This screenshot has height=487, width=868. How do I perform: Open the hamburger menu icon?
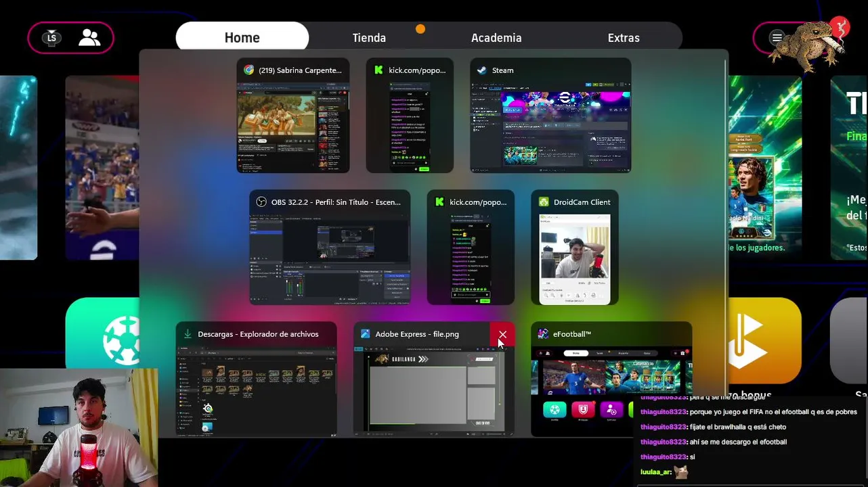(777, 38)
